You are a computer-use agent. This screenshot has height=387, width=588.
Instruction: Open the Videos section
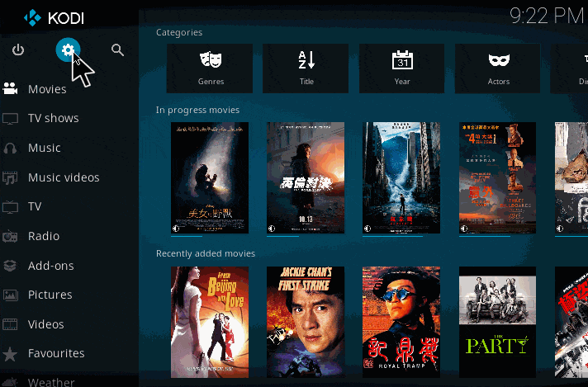[46, 324]
